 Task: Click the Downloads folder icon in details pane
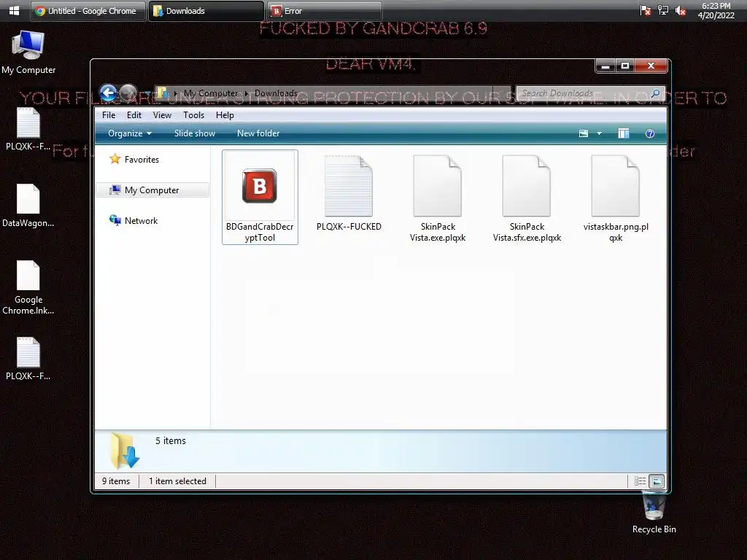click(125, 451)
